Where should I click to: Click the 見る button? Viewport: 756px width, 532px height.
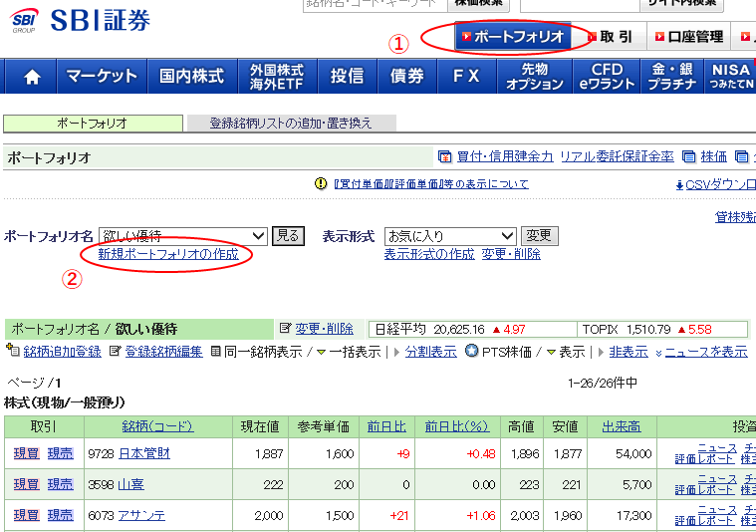[288, 236]
